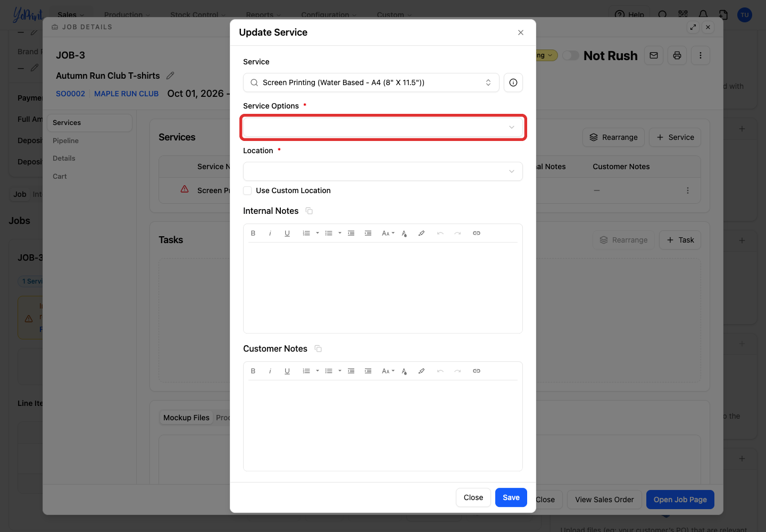The image size is (766, 532).
Task: Open the Location dropdown
Action: pyautogui.click(x=383, y=171)
